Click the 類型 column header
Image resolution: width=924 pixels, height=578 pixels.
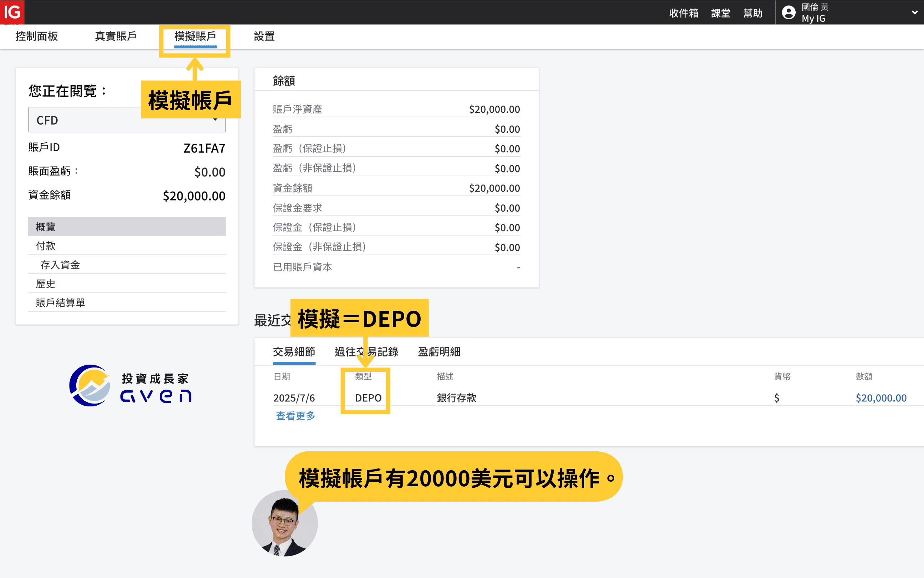(363, 376)
